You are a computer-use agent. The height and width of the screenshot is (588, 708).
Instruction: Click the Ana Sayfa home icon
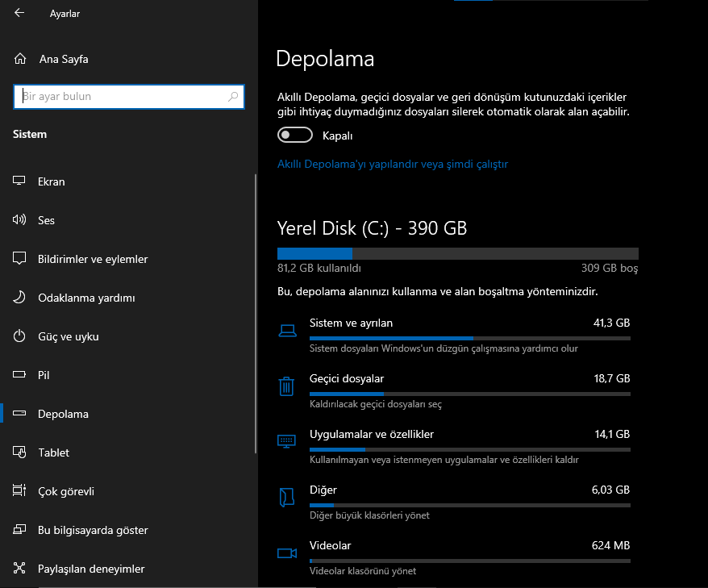[x=20, y=59]
